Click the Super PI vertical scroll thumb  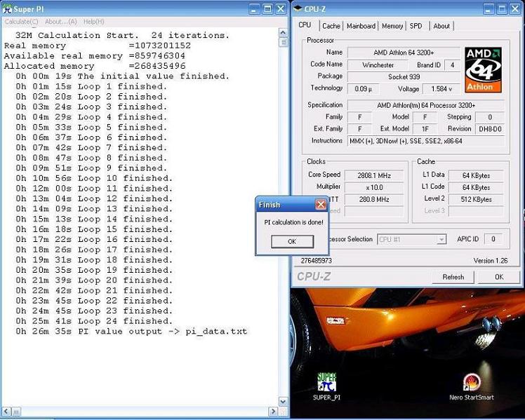point(284,42)
